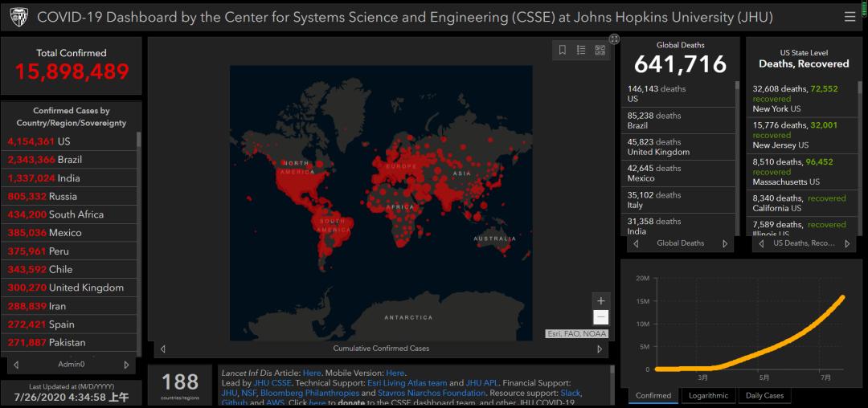The image size is (868, 408).
Task: Open the Lancet Inf Dis article Here link
Action: coord(312,373)
